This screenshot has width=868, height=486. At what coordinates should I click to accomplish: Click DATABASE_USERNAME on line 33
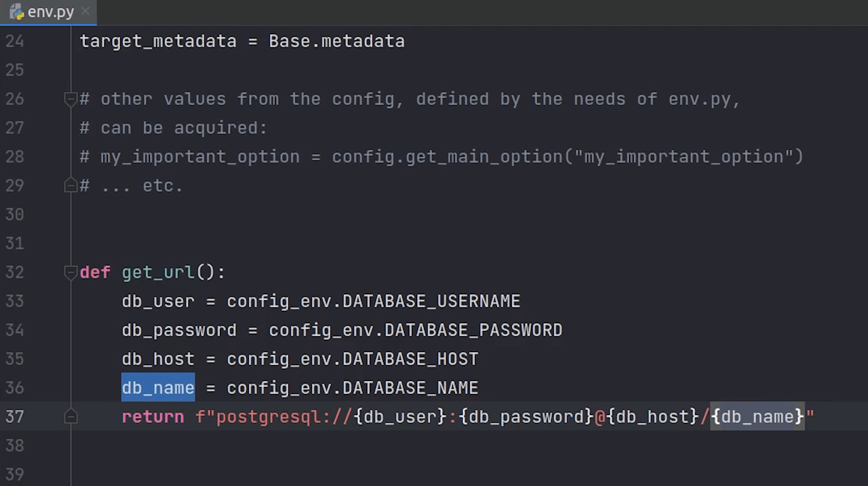click(x=431, y=301)
